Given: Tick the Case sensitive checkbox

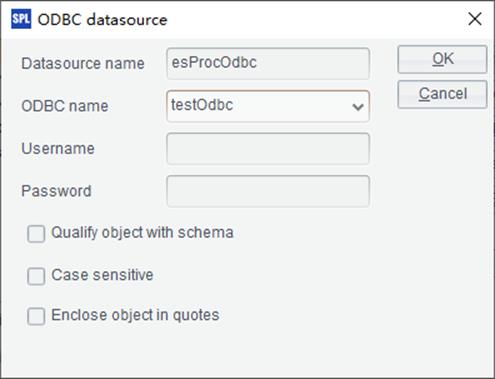Looking at the screenshot, I should (x=36, y=276).
